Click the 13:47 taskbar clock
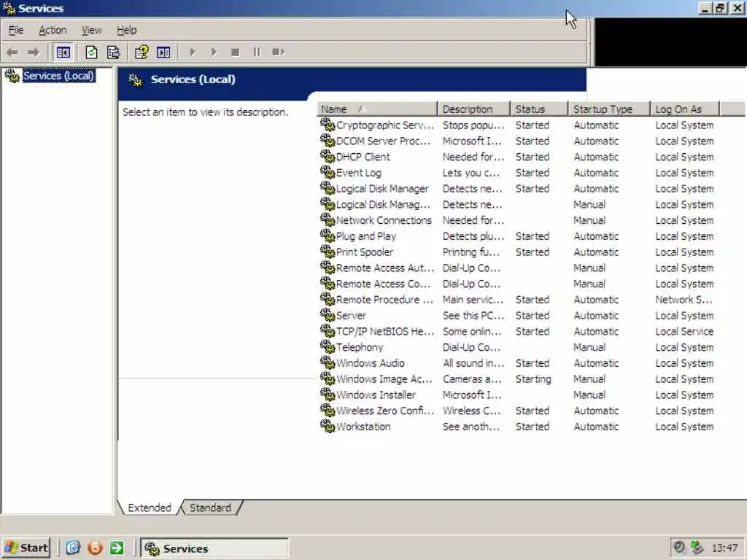The image size is (747, 560). [724, 548]
